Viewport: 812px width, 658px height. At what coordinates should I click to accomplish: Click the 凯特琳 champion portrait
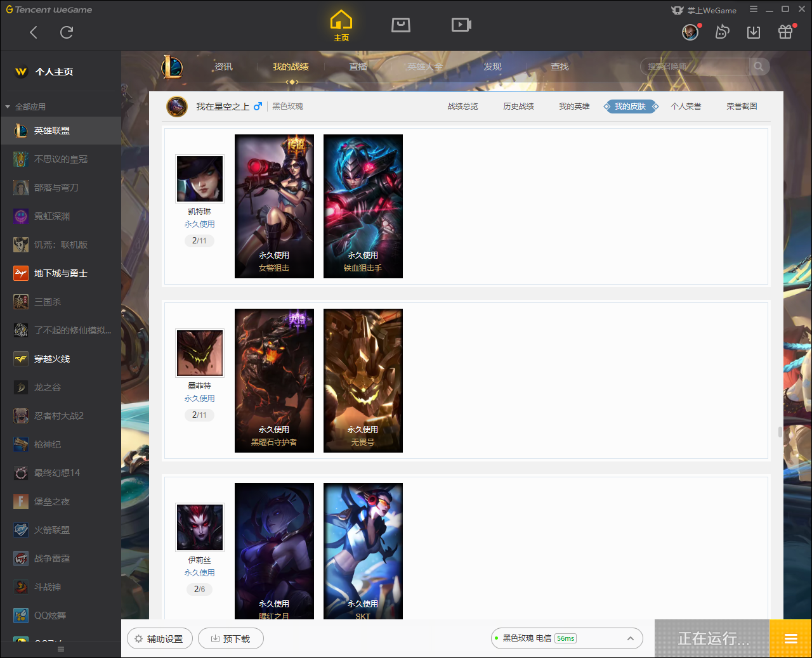point(200,179)
